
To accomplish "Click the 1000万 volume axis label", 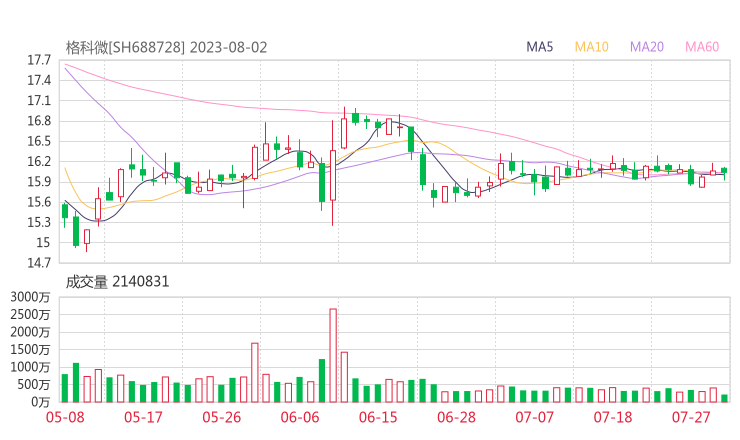I will (30, 367).
